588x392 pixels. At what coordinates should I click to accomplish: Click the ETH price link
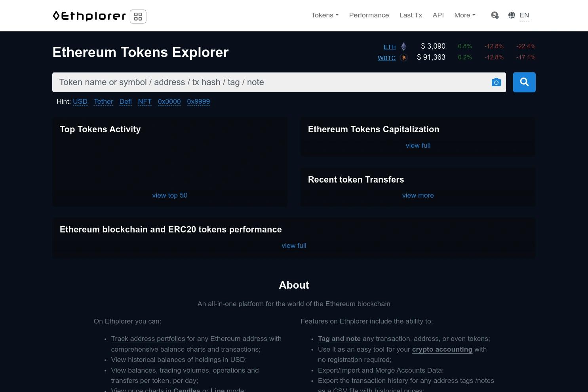(390, 47)
